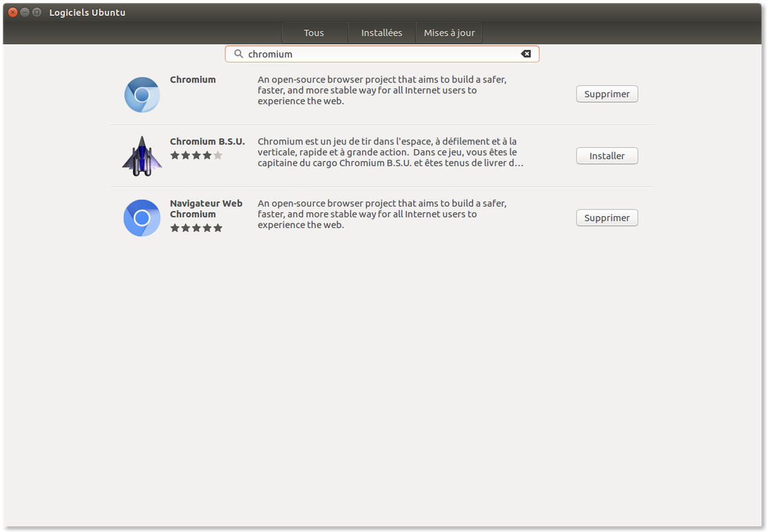Go to the Mises à jour tab
767x532 pixels.
449,33
